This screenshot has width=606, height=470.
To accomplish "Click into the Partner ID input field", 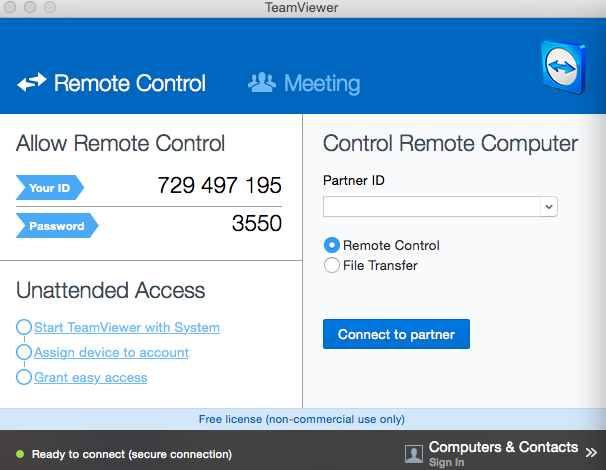I will point(430,207).
